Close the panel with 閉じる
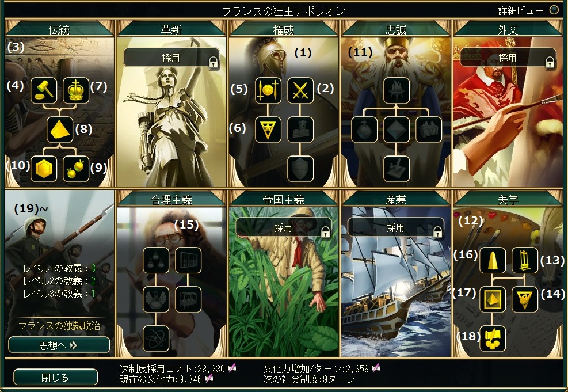568x392 pixels. point(55,378)
